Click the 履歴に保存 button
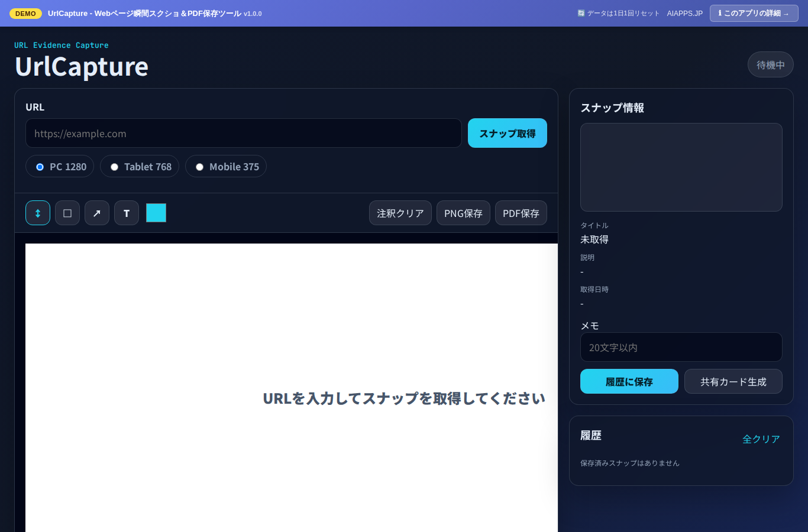The height and width of the screenshot is (532, 808). (629, 381)
